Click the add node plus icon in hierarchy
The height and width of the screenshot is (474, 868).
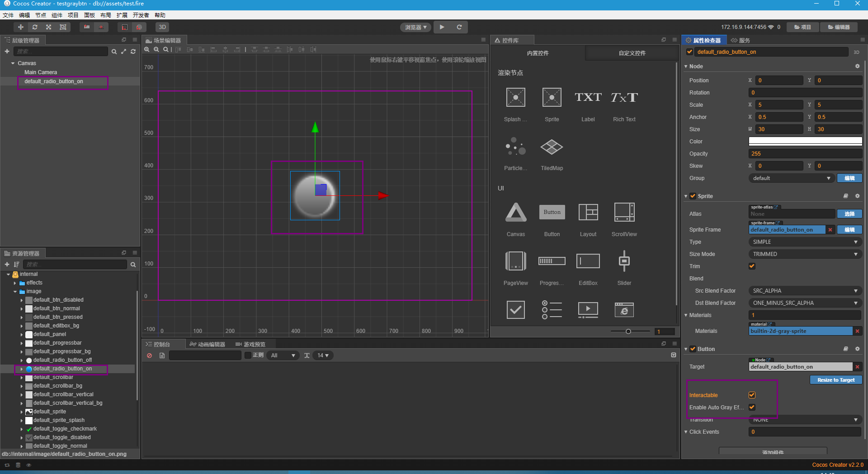pos(7,51)
